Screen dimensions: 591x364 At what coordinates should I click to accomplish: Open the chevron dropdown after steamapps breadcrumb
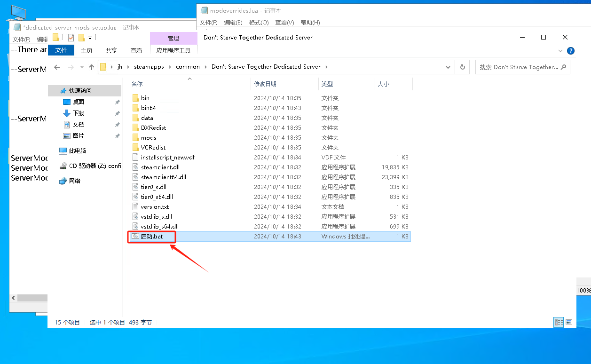170,67
